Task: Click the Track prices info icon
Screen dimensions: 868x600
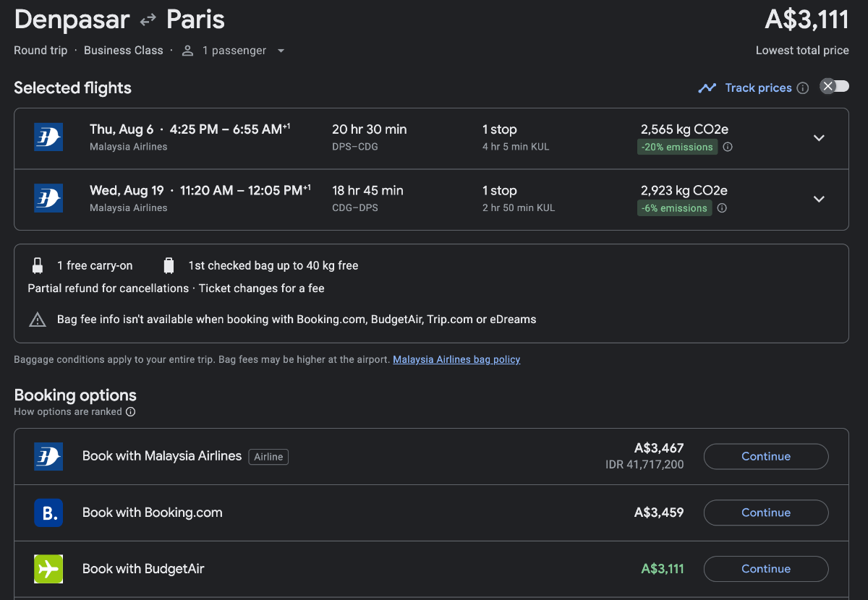Action: pos(802,88)
